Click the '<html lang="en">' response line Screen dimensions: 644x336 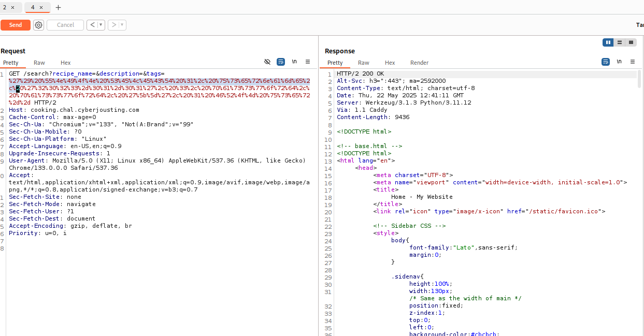click(x=366, y=161)
